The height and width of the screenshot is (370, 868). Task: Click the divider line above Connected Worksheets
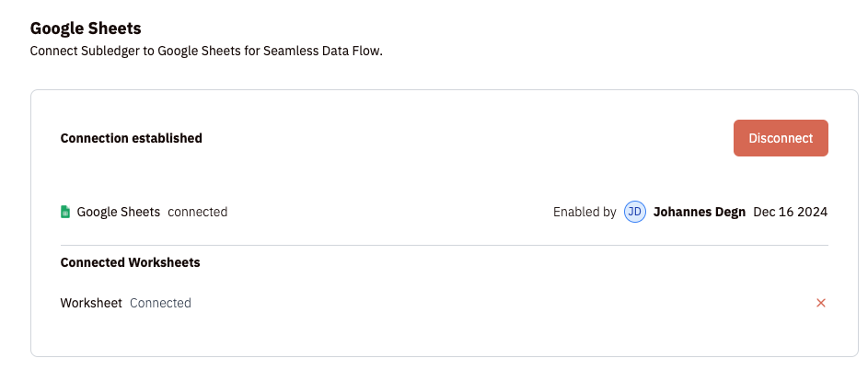pyautogui.click(x=444, y=246)
